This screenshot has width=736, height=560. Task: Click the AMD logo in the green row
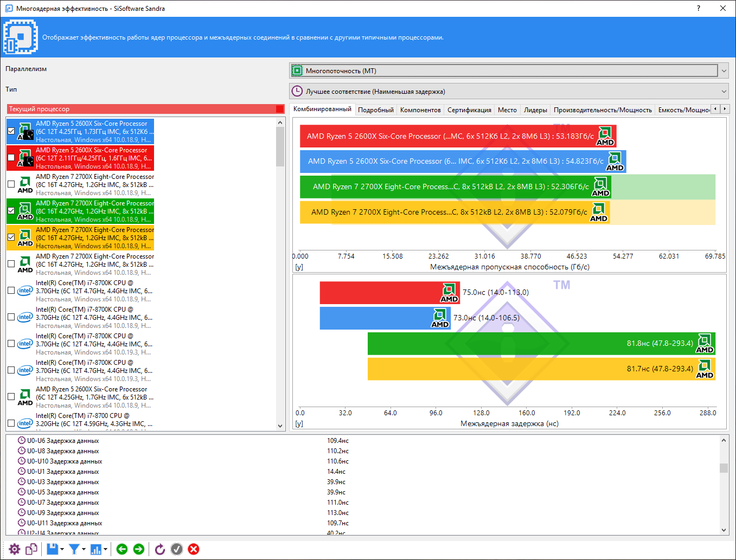[x=25, y=211]
